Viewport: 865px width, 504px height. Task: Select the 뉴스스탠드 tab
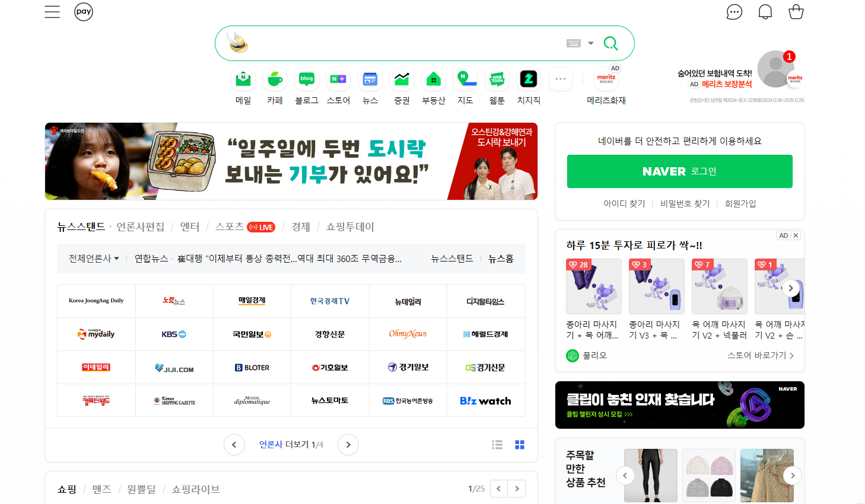[x=81, y=227]
